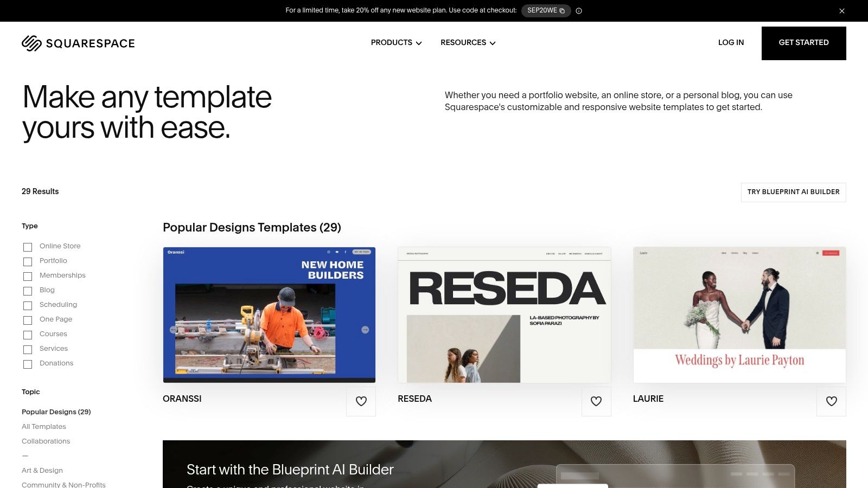Image resolution: width=868 pixels, height=488 pixels.
Task: Favorite the Oranssi template with the heart icon
Action: (x=361, y=401)
